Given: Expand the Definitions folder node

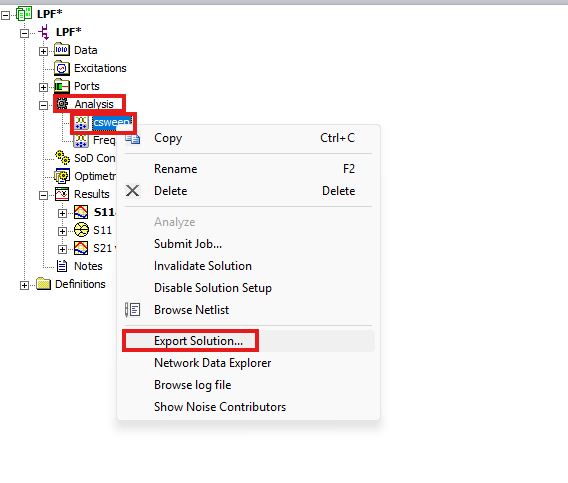Looking at the screenshot, I should 24,286.
